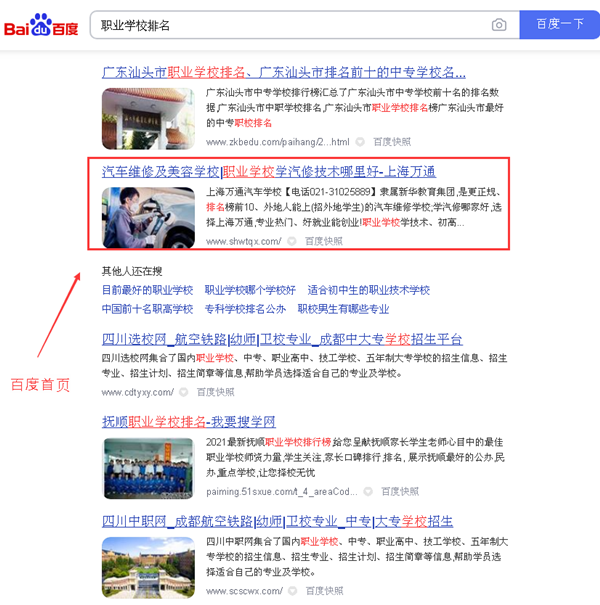Select related search 专科学校排名公办

click(245, 309)
